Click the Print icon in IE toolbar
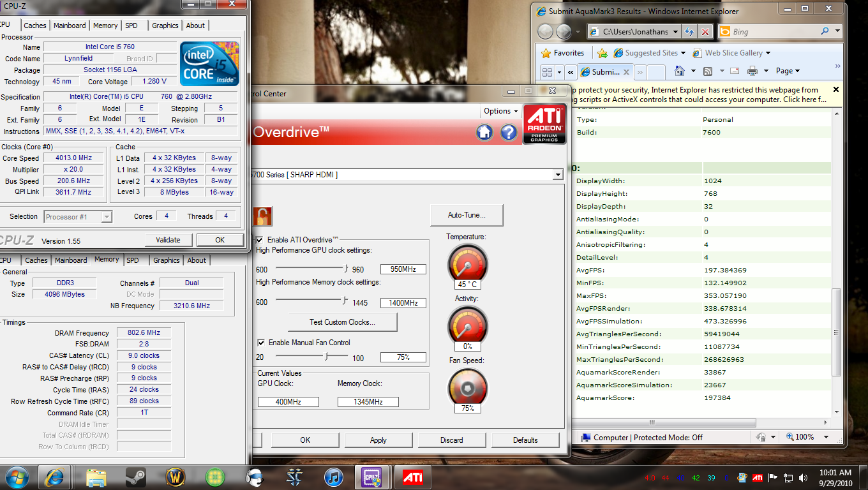This screenshot has height=490, width=868. [x=752, y=71]
